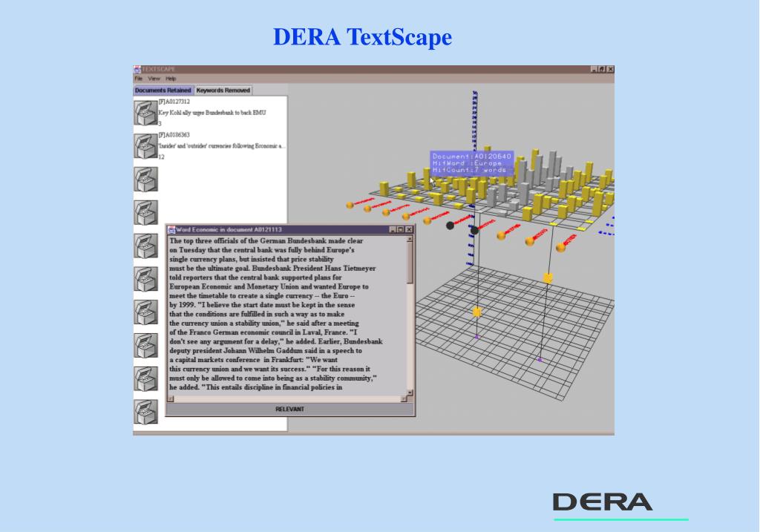760x532 pixels.
Task: Switch to the Keywords Removed tab
Action: [223, 90]
